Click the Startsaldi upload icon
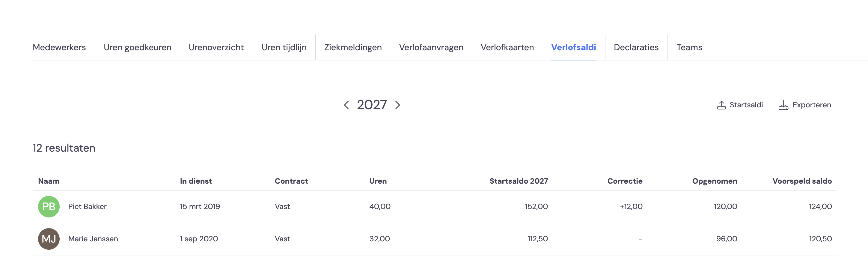Screen dimensions: 868x256 [721, 105]
